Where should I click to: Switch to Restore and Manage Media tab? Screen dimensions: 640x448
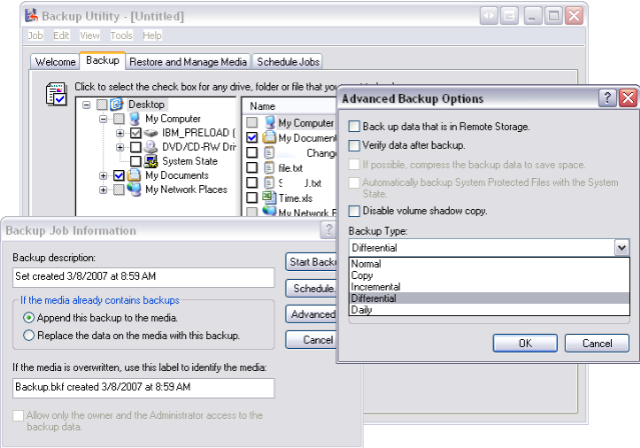pyautogui.click(x=188, y=62)
